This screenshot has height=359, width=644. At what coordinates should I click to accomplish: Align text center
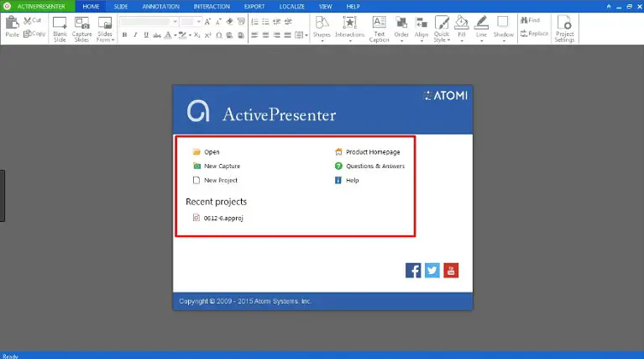pos(265,35)
